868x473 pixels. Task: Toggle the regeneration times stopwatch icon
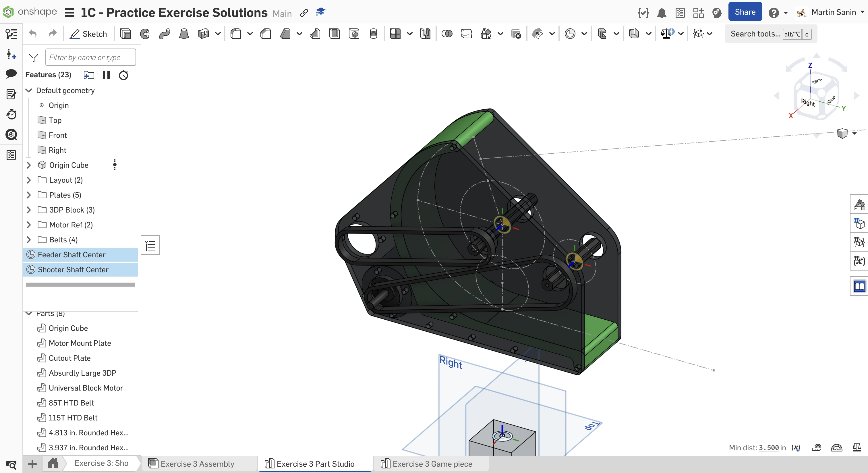(124, 75)
